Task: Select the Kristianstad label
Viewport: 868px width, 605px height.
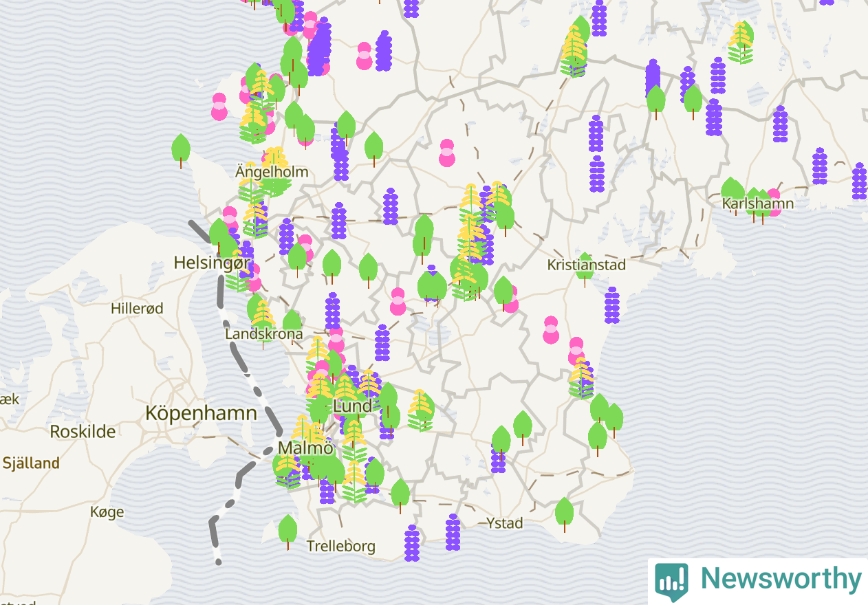Action: 587,265
